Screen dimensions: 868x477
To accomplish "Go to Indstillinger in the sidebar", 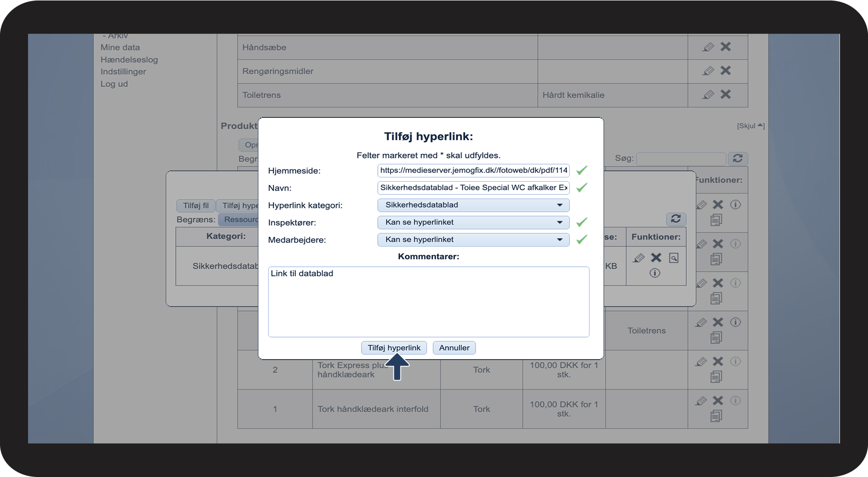I will [123, 72].
